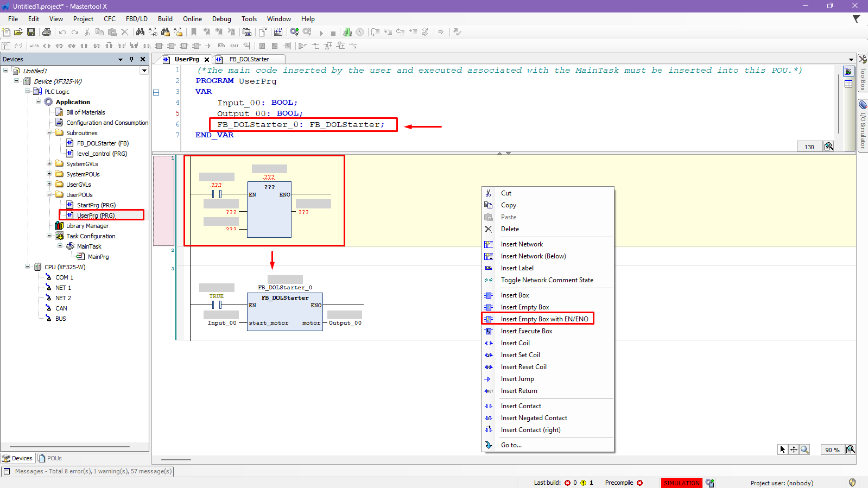Click the Devices panel horizontal scrollbar
Viewport: 868px width, 488px height.
69,447
